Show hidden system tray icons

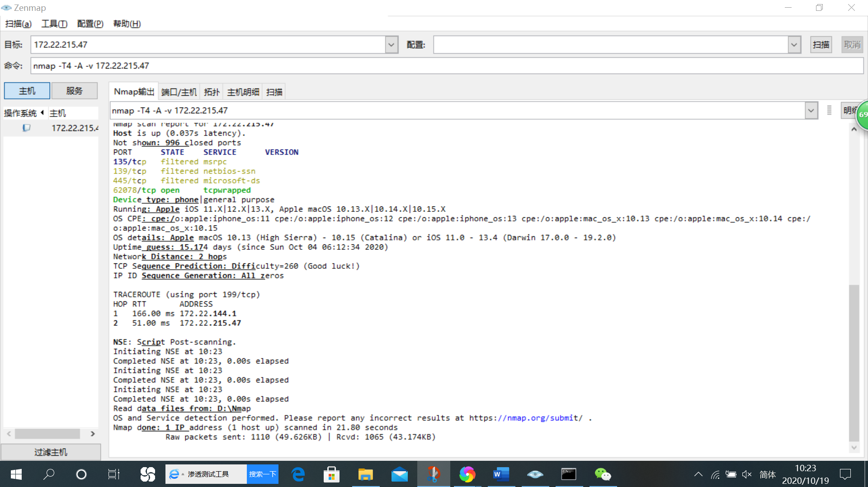tap(698, 474)
